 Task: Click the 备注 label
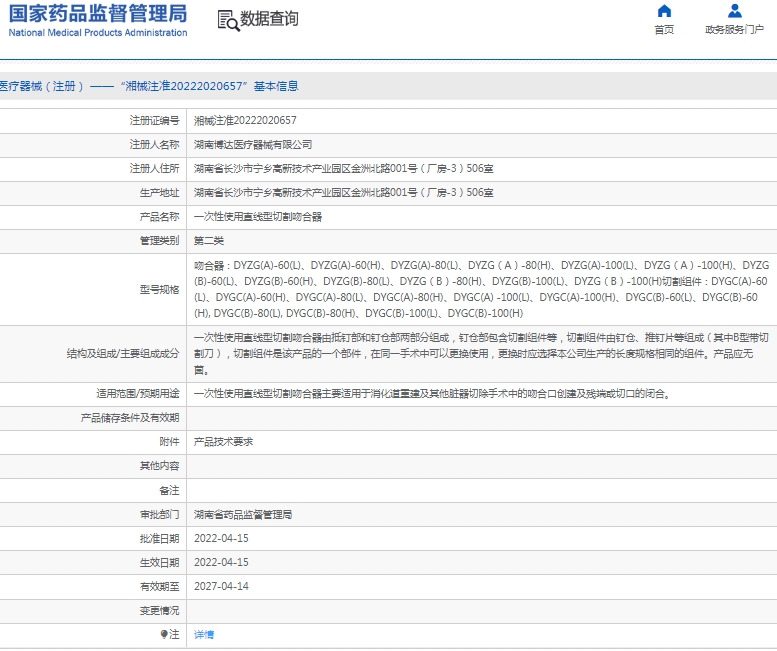(169, 490)
